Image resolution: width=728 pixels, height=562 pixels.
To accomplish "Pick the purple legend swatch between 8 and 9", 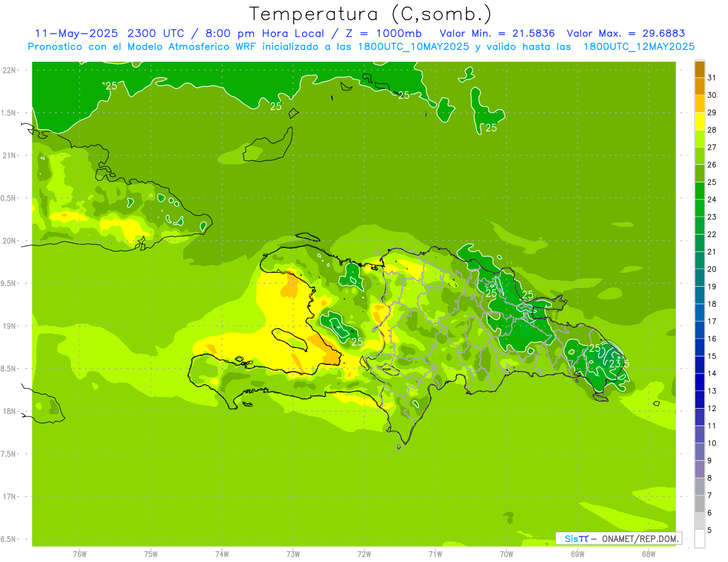I will click(699, 469).
